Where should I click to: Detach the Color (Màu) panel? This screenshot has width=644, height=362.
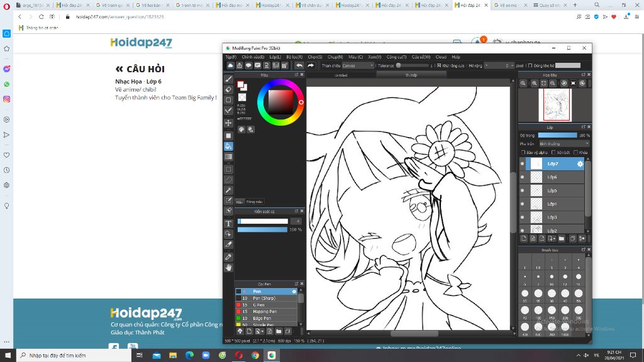pos(296,75)
